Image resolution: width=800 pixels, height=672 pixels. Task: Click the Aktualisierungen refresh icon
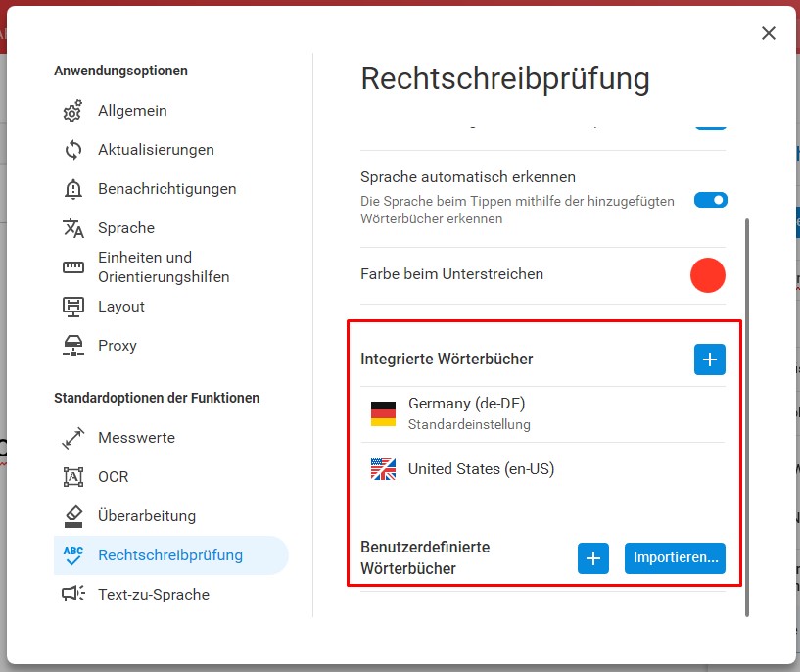pyautogui.click(x=73, y=150)
